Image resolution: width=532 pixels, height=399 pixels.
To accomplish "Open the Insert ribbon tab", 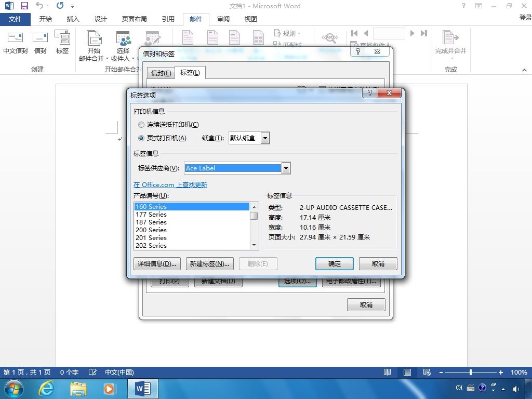I will (73, 19).
